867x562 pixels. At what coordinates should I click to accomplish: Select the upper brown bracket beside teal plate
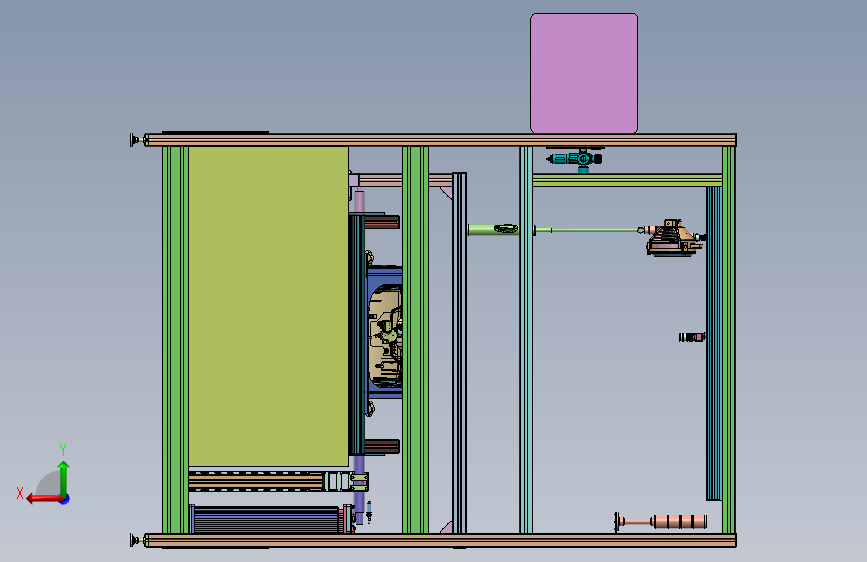pos(382,222)
